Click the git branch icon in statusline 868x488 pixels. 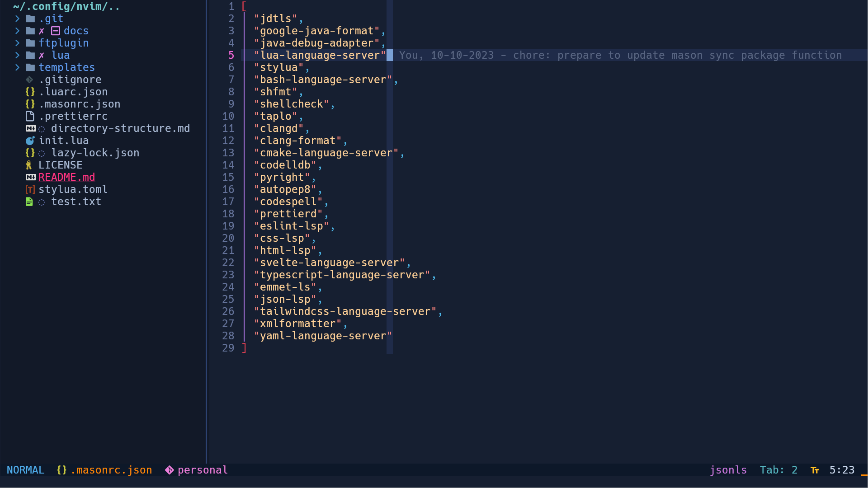pyautogui.click(x=169, y=470)
